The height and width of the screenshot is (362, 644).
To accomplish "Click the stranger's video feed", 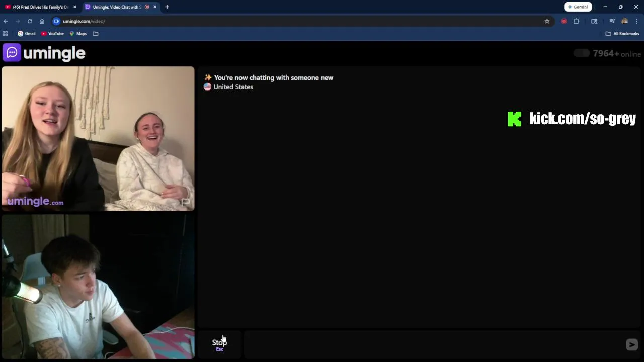I will [x=98, y=138].
